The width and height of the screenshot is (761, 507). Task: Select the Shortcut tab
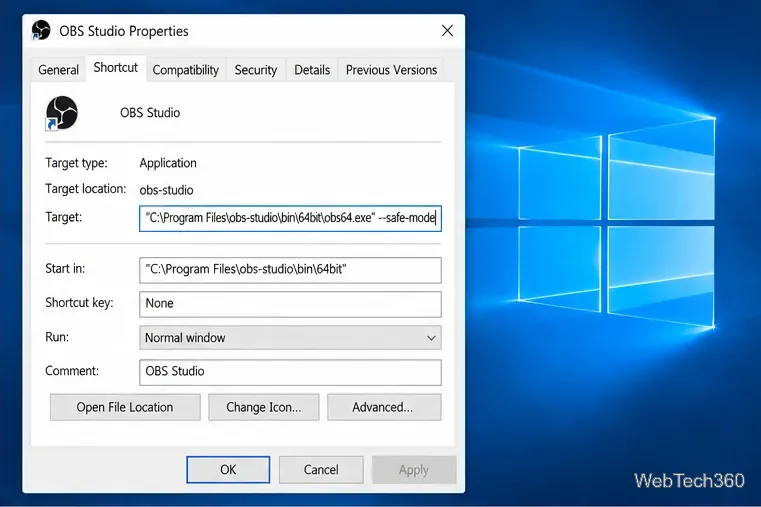116,68
